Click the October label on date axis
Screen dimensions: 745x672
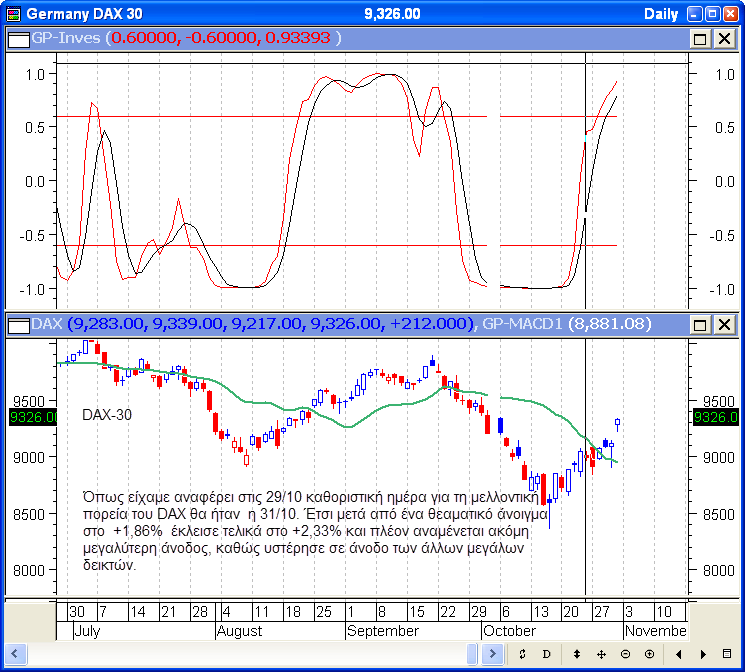pos(509,631)
